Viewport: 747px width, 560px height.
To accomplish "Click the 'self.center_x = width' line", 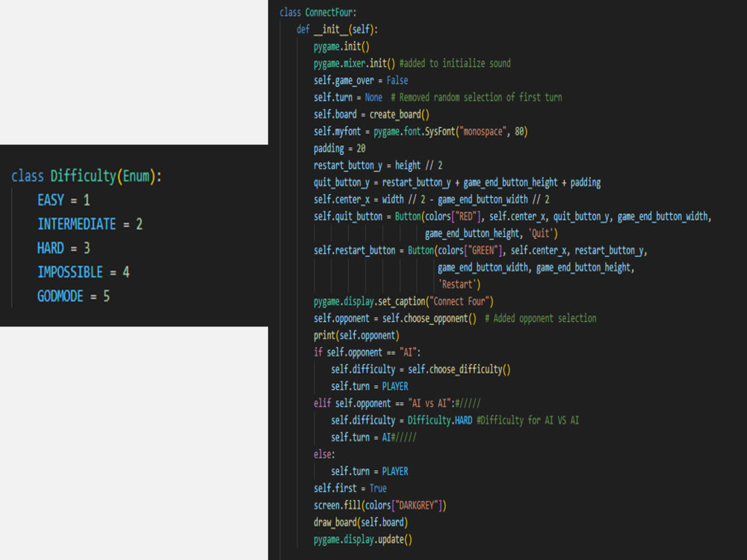I will tap(431, 199).
